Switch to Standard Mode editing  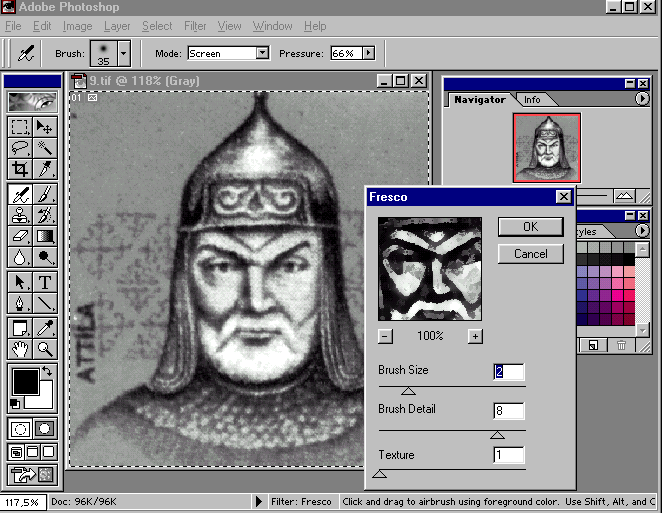click(x=20, y=429)
